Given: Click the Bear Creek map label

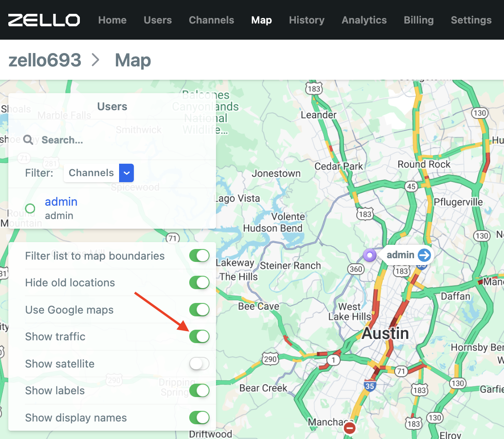Looking at the screenshot, I should 263,388.
